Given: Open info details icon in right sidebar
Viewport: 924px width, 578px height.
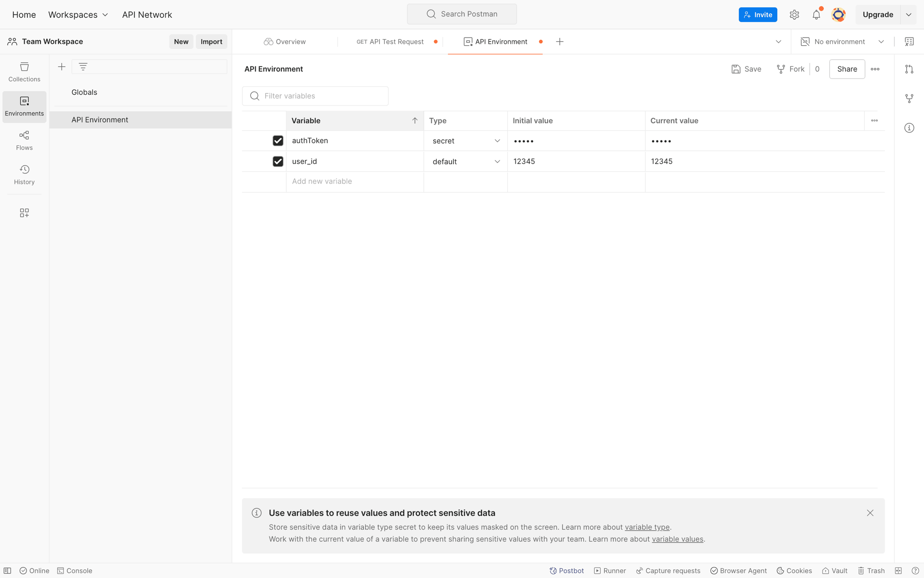Looking at the screenshot, I should (x=909, y=128).
